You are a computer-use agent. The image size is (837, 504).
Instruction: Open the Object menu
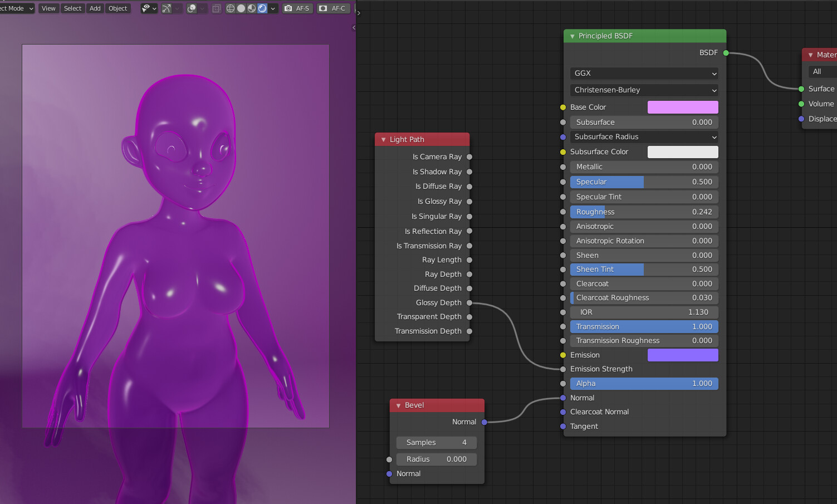coord(118,8)
